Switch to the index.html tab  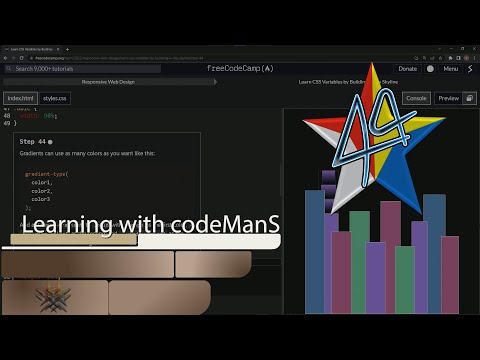[20, 98]
